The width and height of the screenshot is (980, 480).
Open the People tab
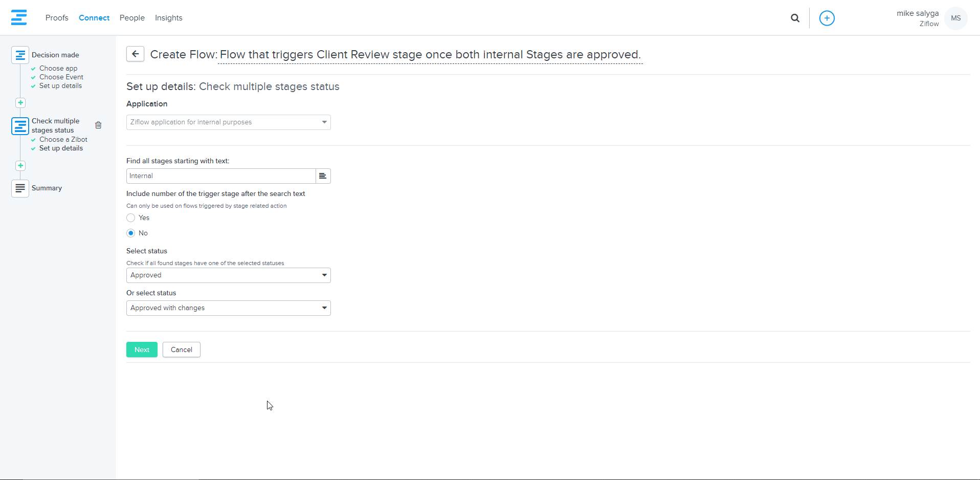[132, 18]
